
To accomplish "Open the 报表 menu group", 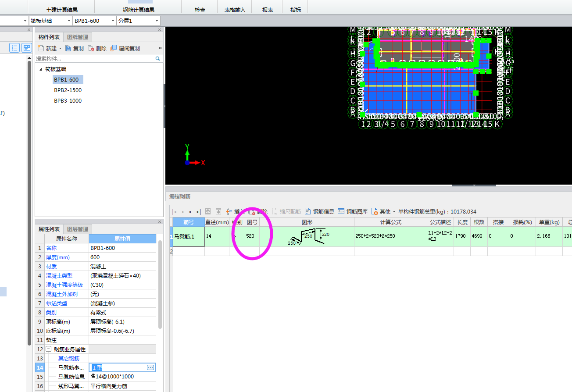I will coord(268,10).
